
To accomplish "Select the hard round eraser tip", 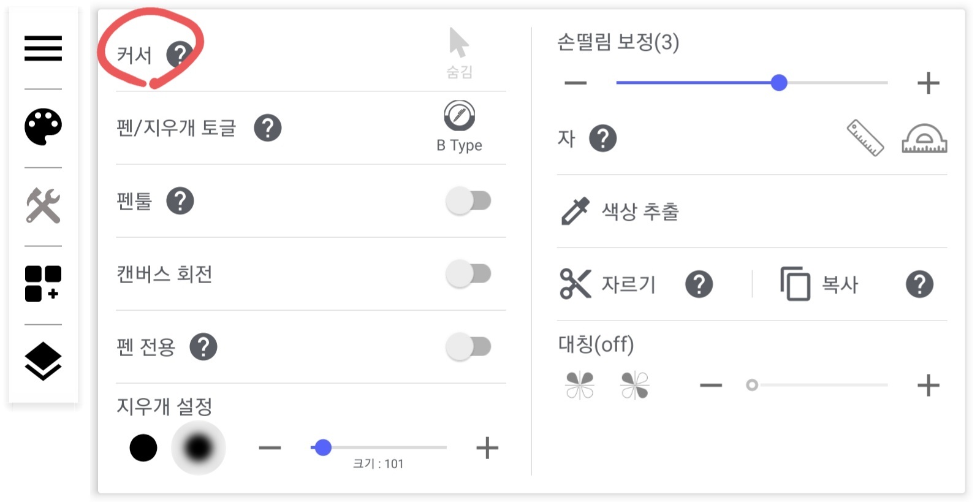I will (143, 448).
